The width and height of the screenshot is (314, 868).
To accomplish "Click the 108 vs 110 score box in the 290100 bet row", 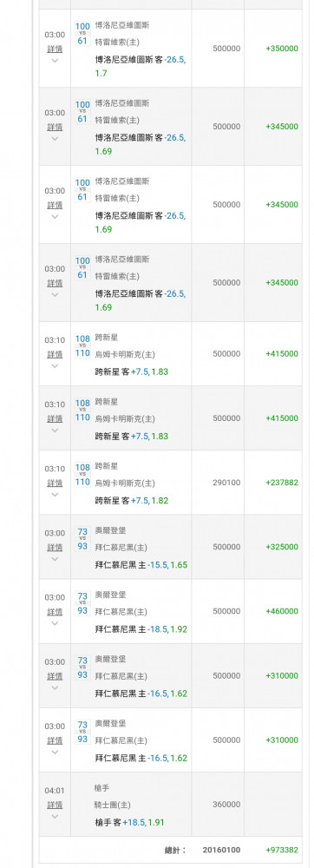I will 82,475.
